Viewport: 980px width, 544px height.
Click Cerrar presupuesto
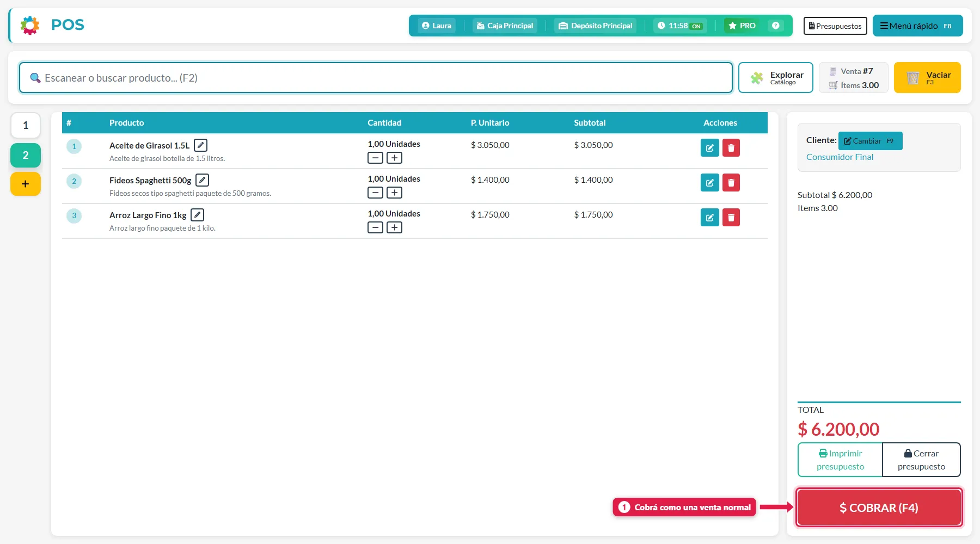921,460
